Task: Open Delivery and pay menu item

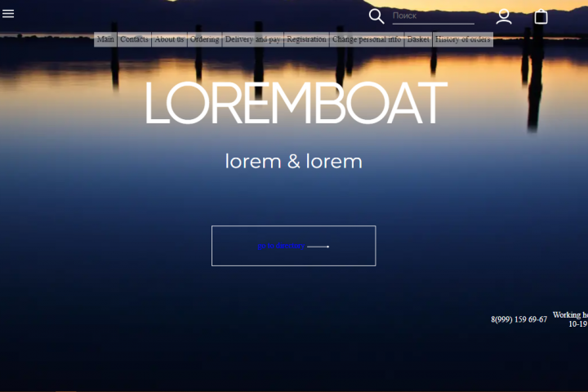Action: point(252,39)
